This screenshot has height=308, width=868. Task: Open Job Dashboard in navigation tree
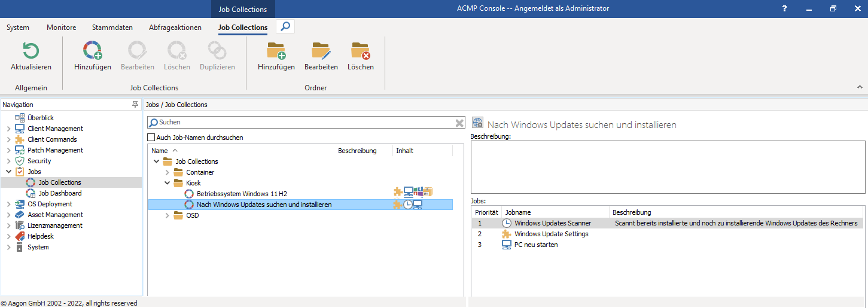coord(60,193)
